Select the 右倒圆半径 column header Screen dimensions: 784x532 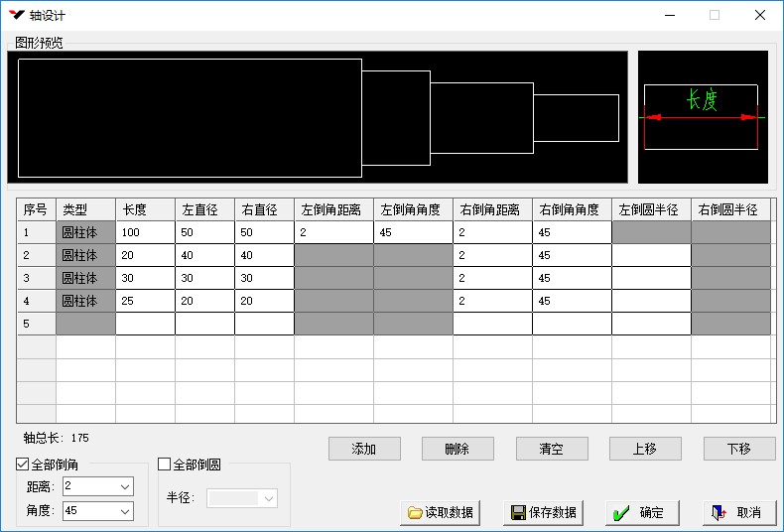pos(731,209)
